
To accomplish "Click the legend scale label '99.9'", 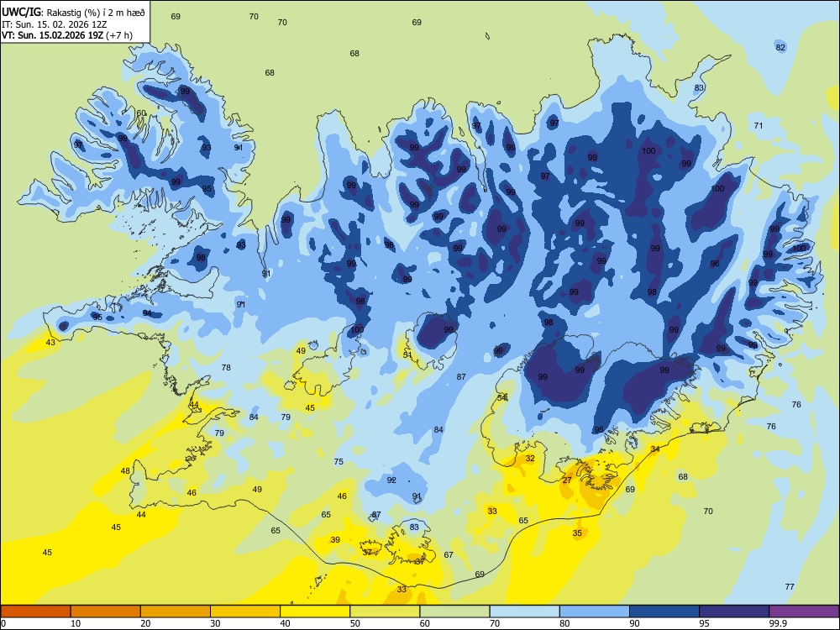I will tap(777, 623).
